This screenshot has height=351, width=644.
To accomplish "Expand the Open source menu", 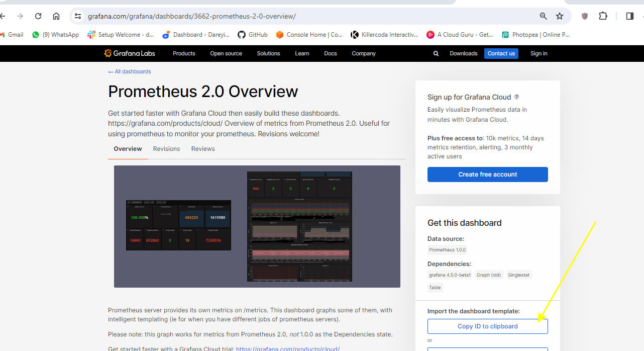I will coord(226,53).
